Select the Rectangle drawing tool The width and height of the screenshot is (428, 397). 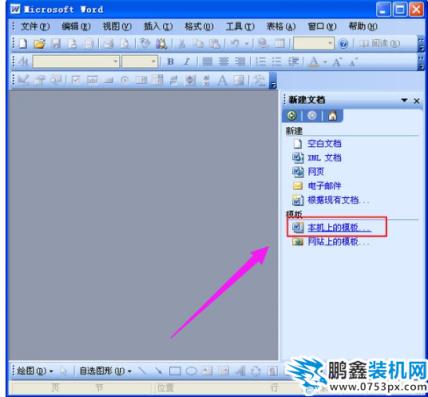pyautogui.click(x=175, y=371)
